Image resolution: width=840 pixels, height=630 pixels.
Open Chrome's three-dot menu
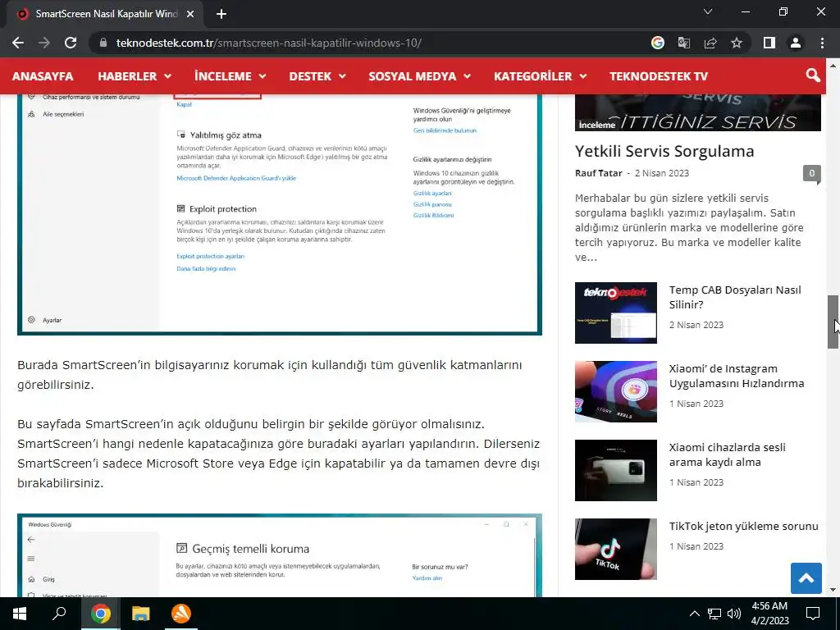tap(822, 43)
